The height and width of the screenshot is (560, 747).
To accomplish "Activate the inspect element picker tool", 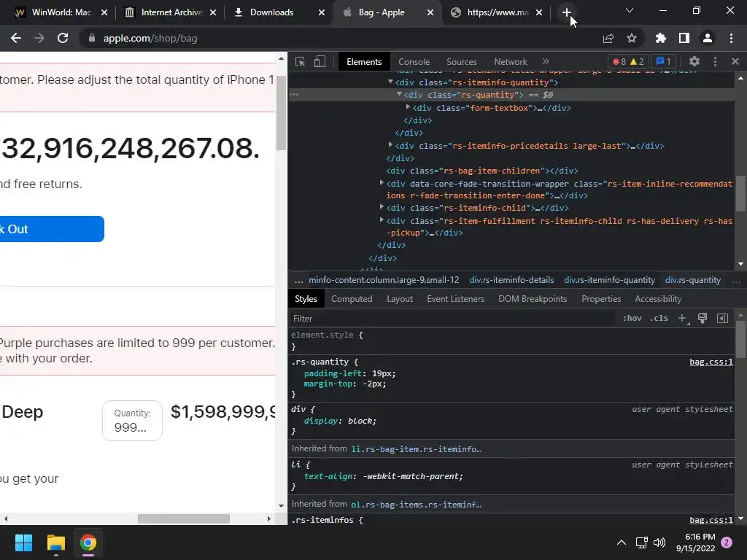I will [300, 61].
